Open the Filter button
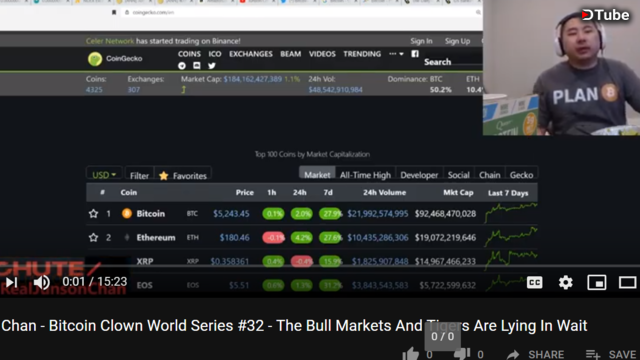 click(x=139, y=176)
